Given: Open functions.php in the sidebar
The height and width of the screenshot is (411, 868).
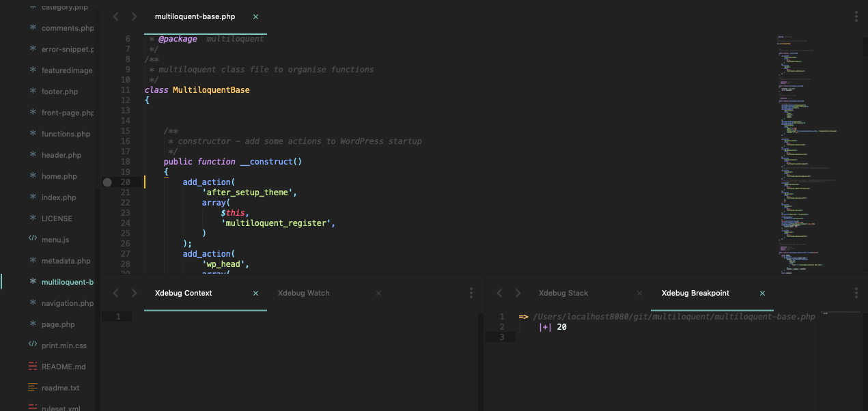Looking at the screenshot, I should (66, 134).
